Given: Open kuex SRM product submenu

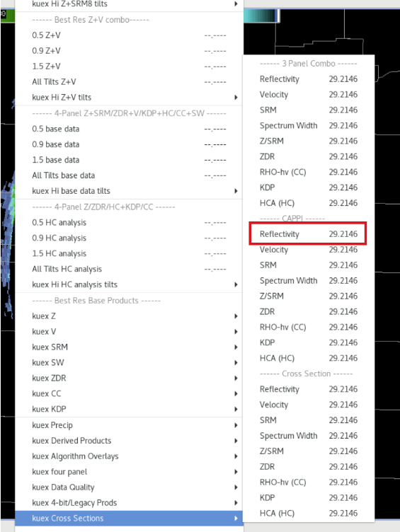Looking at the screenshot, I should point(129,347).
